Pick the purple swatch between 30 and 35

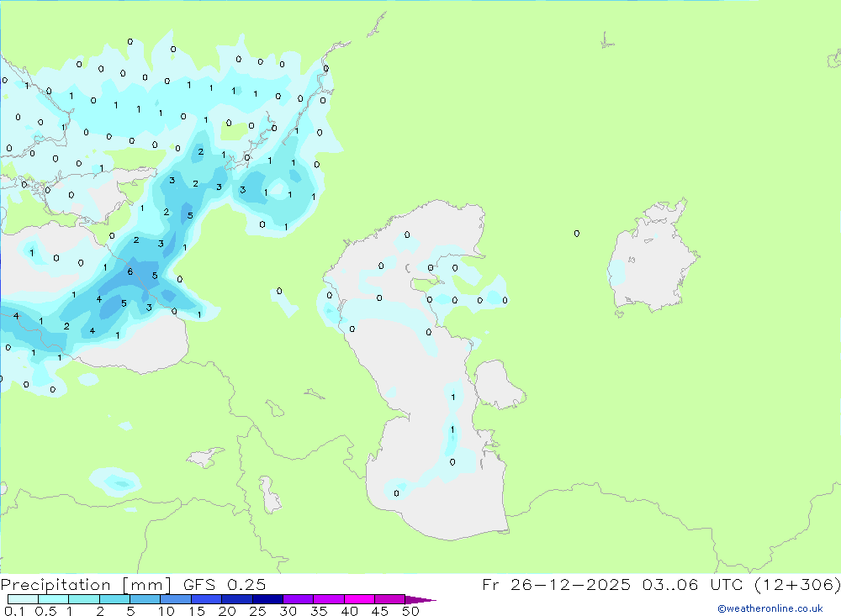point(298,599)
